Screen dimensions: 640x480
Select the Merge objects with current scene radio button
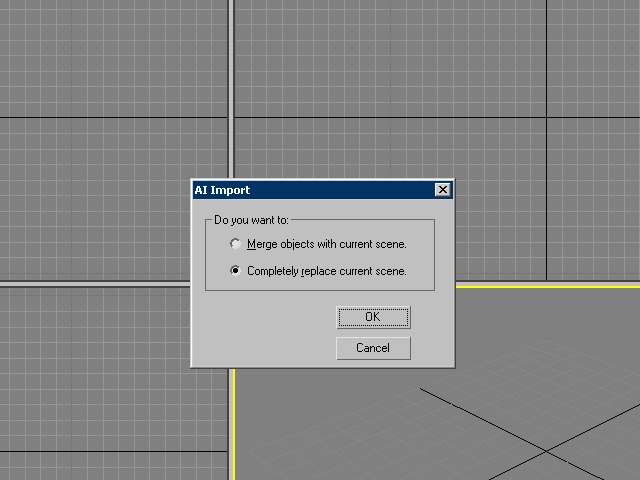pyautogui.click(x=235, y=244)
